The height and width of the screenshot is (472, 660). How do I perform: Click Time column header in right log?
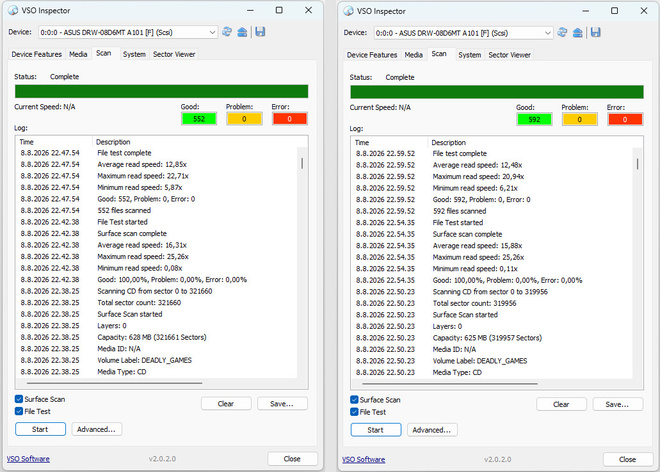pyautogui.click(x=389, y=142)
